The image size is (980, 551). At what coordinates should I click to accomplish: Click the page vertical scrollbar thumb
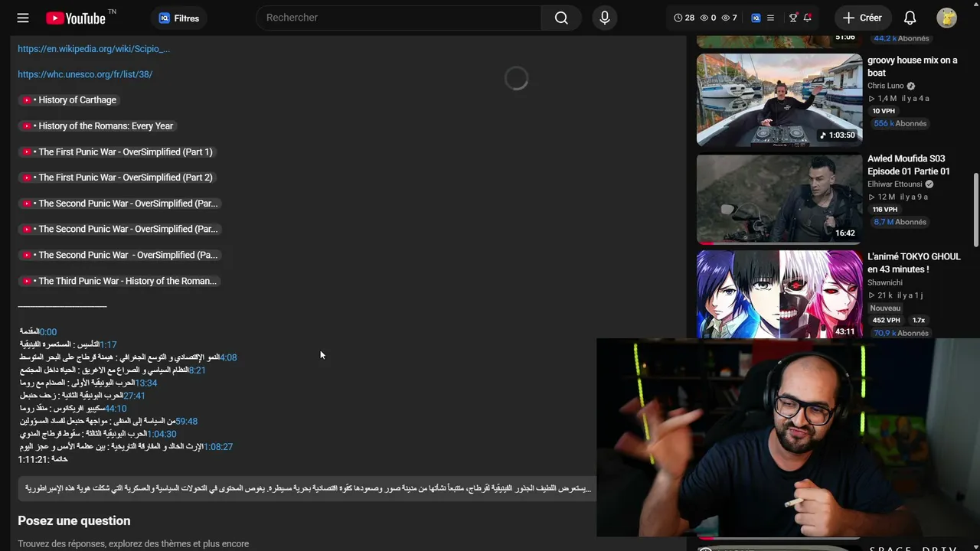click(975, 210)
